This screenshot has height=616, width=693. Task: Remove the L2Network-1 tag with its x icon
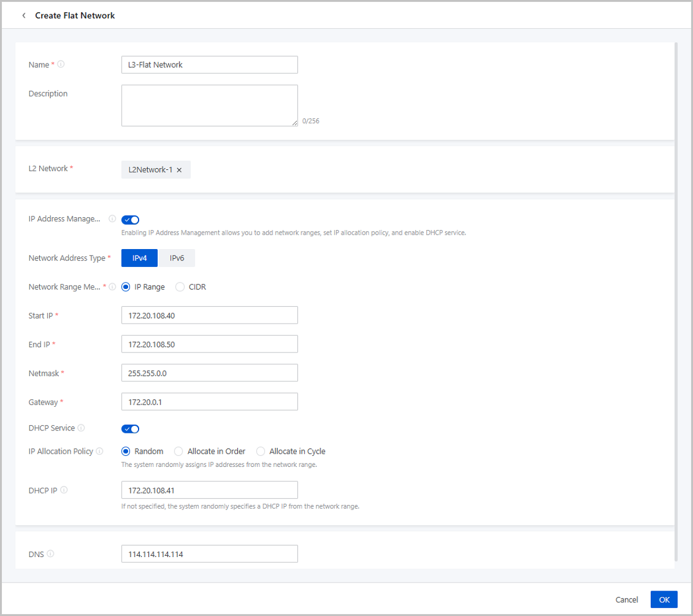coord(179,170)
